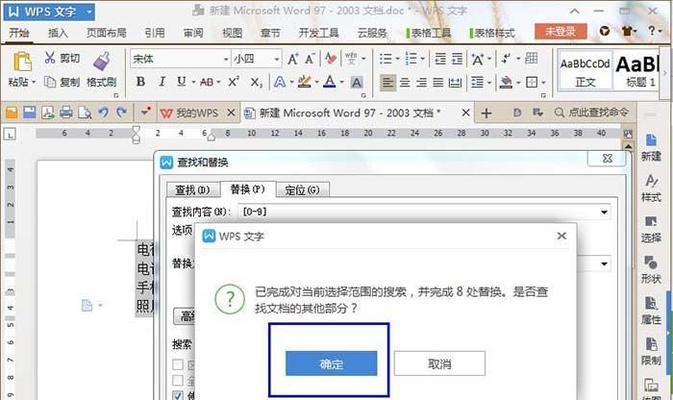The image size is (673, 400).
Task: Click the character shading A icon
Action: (x=356, y=82)
